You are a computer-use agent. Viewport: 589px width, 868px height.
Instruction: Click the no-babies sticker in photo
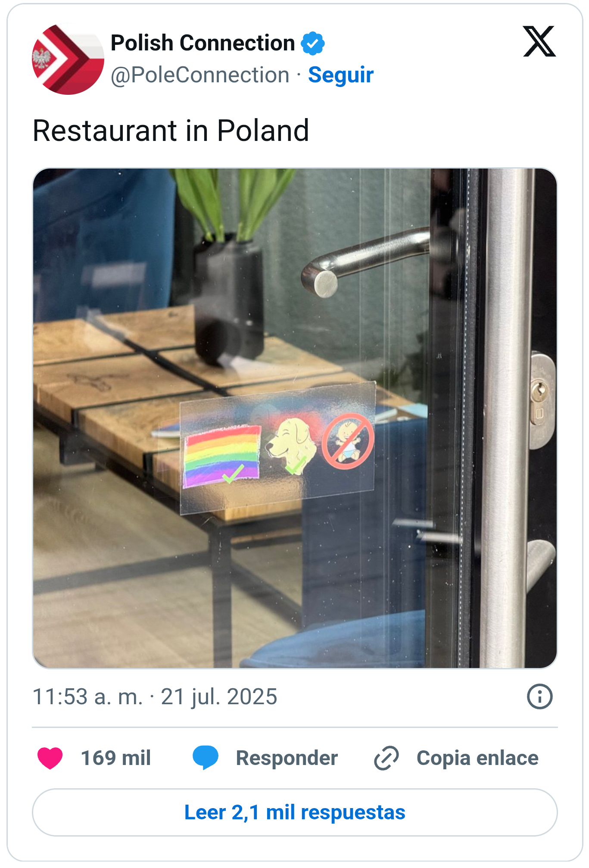tap(348, 441)
